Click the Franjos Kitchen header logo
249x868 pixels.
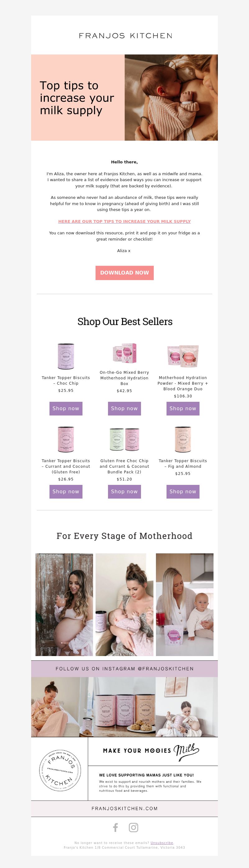click(125, 36)
